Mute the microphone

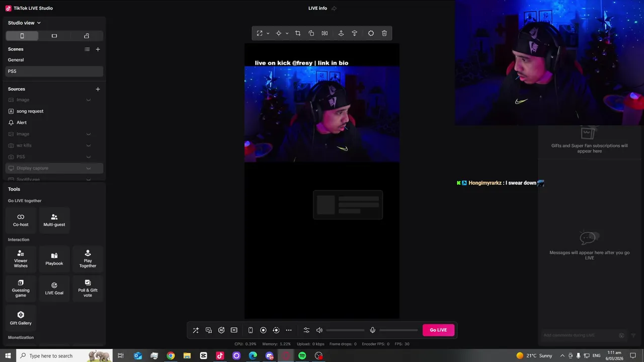pos(372,330)
